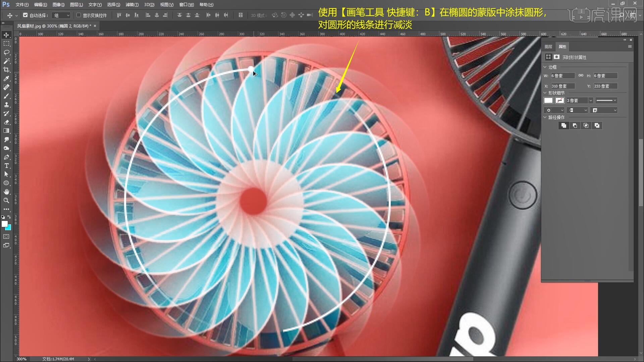Select the Ellipse shape tool
Screen dimensions: 644x362
coord(6,183)
